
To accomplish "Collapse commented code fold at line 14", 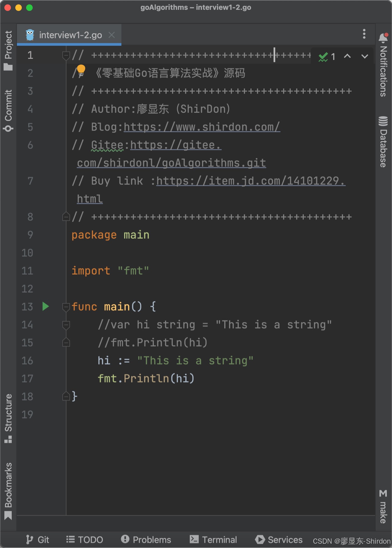I will [x=66, y=325].
